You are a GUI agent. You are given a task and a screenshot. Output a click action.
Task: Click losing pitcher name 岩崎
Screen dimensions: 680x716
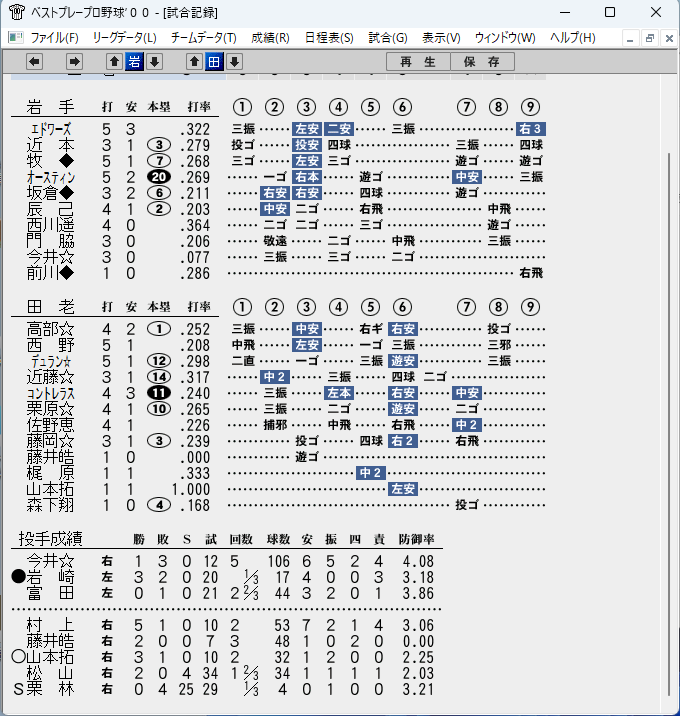(50, 577)
